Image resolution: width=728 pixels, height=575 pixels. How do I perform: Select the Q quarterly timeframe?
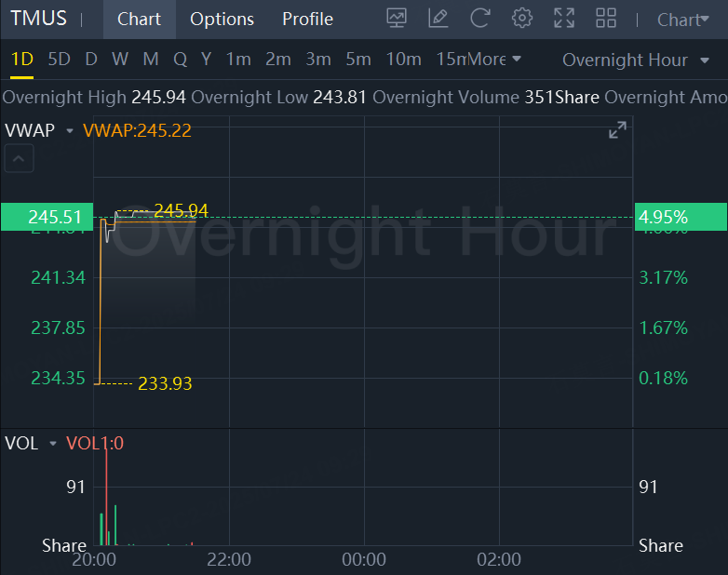[x=181, y=60]
